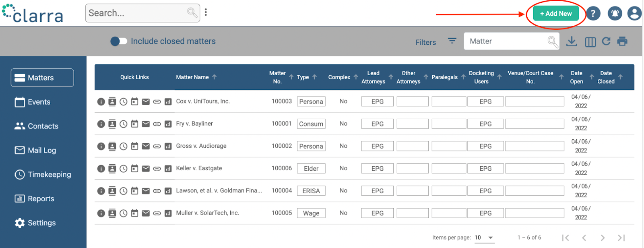Viewport: 644px width, 248px height.
Task: Click the download icon in the toolbar
Action: pyautogui.click(x=572, y=41)
